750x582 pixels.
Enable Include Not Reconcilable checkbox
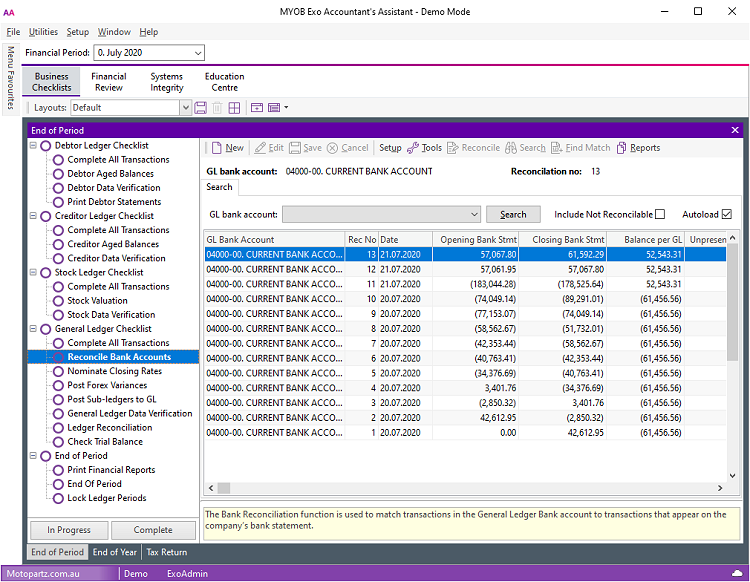[x=660, y=214]
